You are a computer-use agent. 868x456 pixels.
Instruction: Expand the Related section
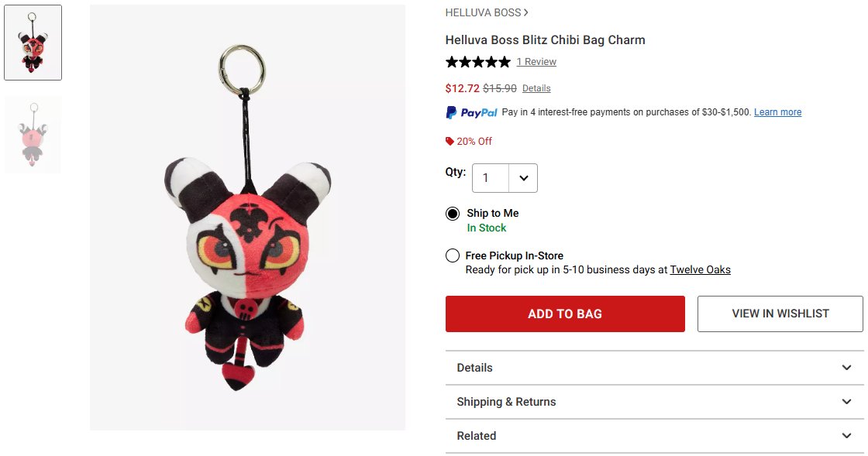coord(654,436)
